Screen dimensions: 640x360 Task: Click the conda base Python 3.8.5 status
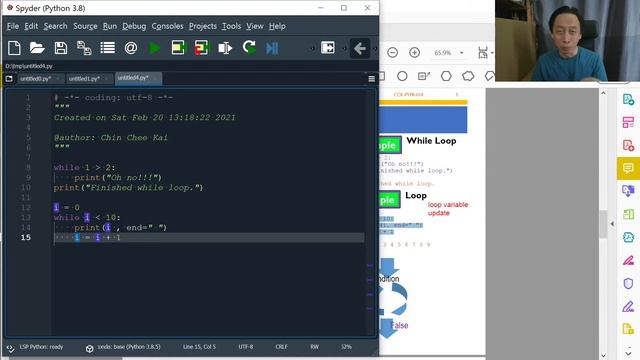pyautogui.click(x=129, y=347)
